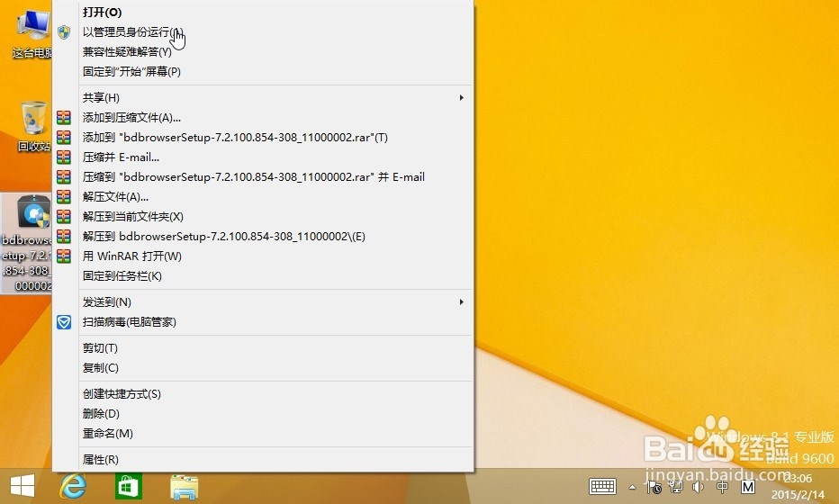Select the 这台电脑 desktop icon
Screen dimensions: 839x504
32,33
